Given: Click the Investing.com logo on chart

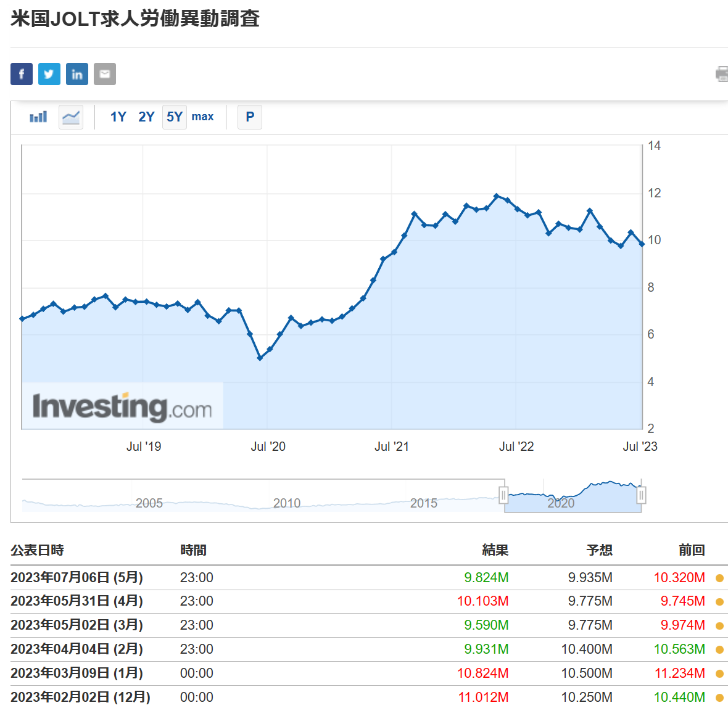Looking at the screenshot, I should [x=122, y=406].
